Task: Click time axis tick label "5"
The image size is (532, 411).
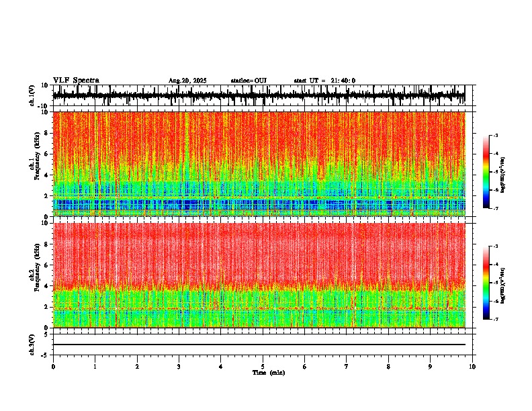Action: click(263, 367)
